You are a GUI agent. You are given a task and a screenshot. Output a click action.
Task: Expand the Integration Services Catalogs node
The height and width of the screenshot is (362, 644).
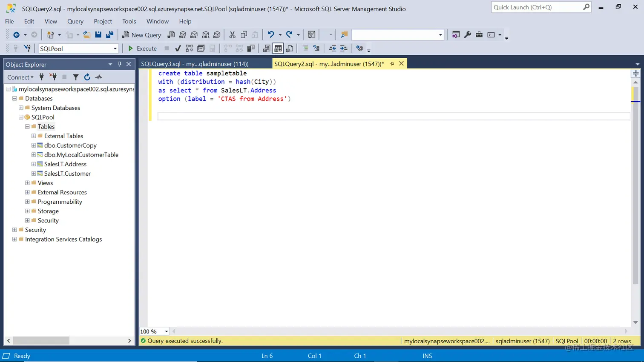point(14,239)
